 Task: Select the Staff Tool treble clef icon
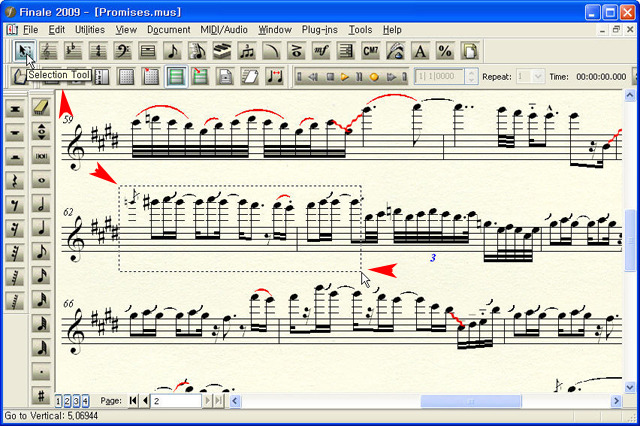tap(49, 51)
